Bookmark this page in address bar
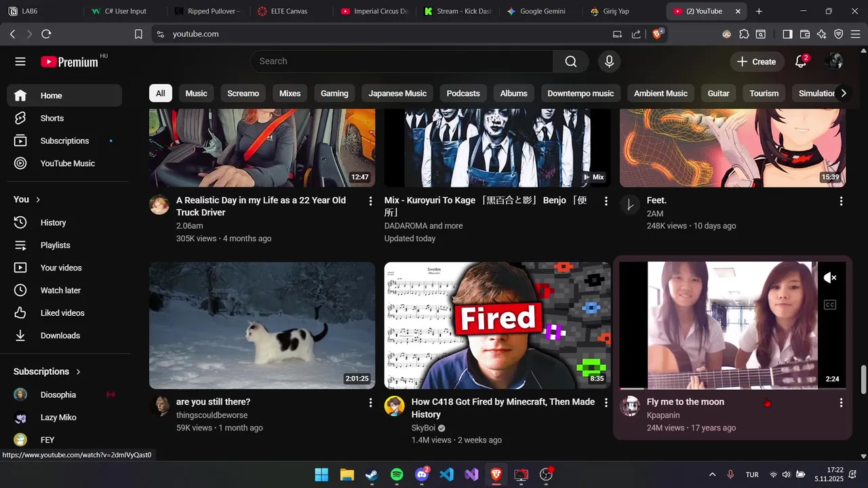This screenshot has width=868, height=488. coord(138,34)
